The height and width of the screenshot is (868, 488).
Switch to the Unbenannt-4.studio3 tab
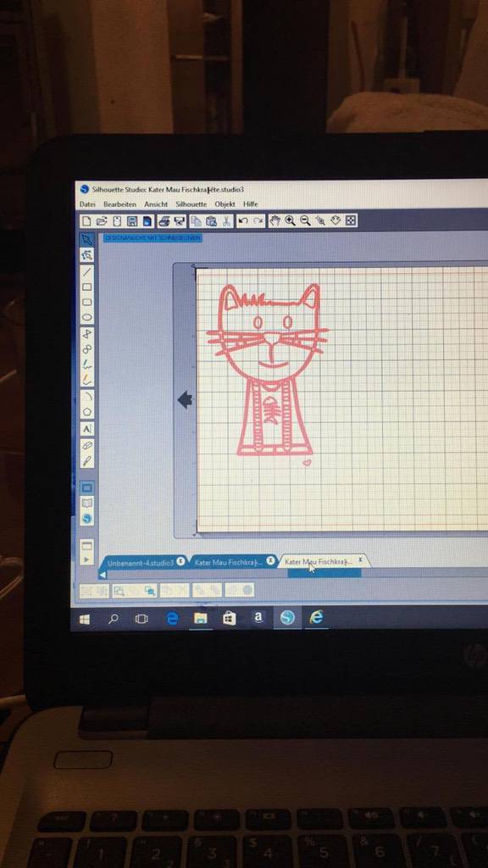(x=141, y=563)
